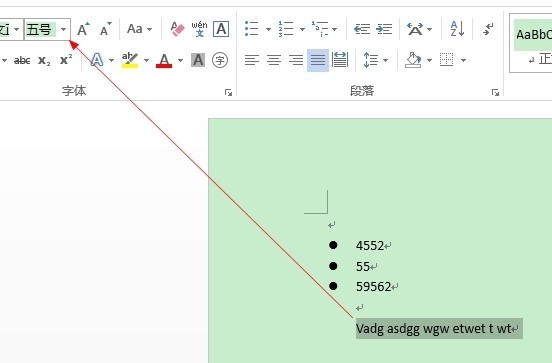The width and height of the screenshot is (552, 363).
Task: Apply red font color
Action: (x=164, y=60)
